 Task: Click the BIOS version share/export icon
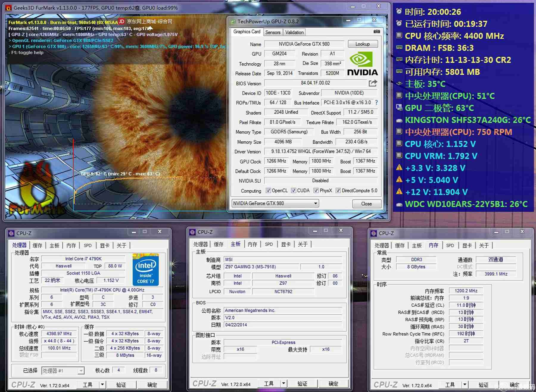(x=373, y=83)
